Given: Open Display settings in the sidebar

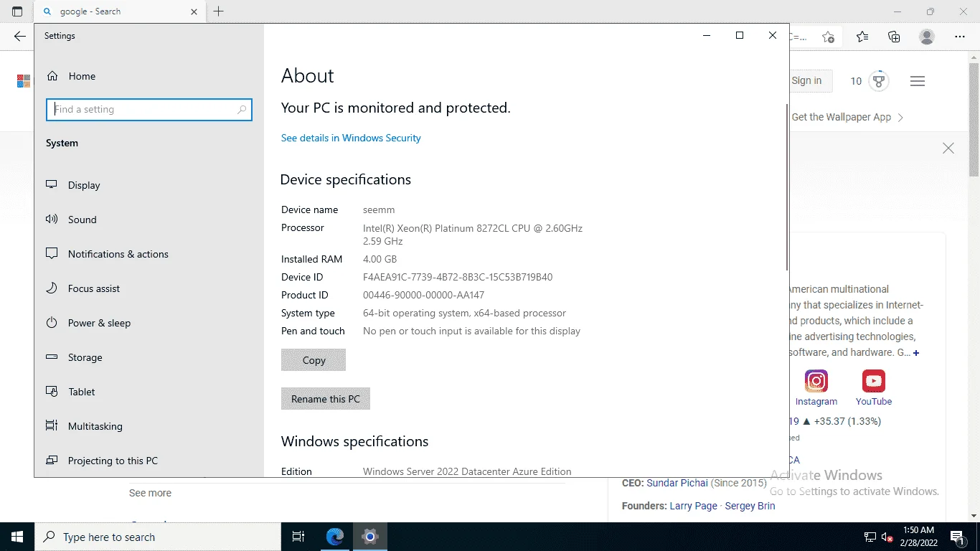Looking at the screenshot, I should 73,185.
